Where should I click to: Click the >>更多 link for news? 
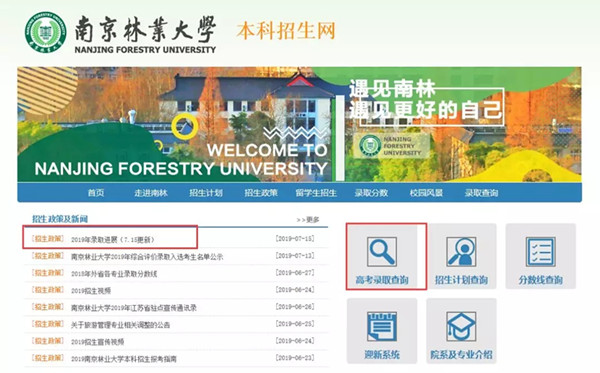pyautogui.click(x=308, y=220)
